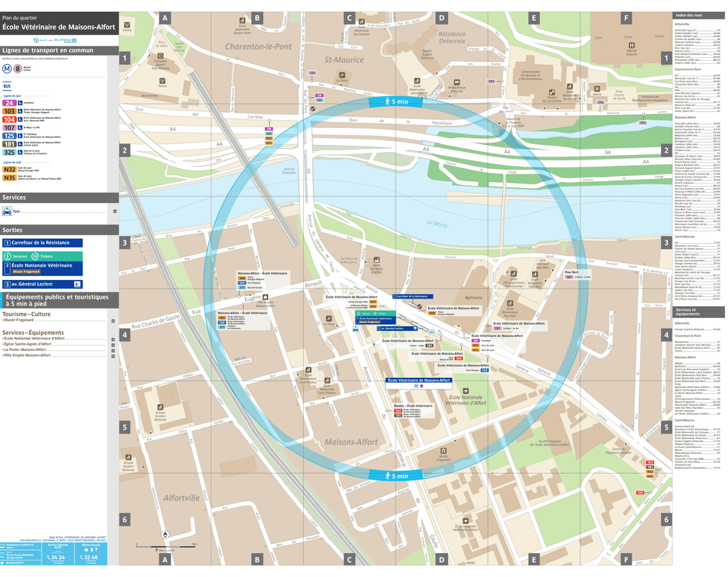The height and width of the screenshot is (577, 728).
Task: Click the smartphone icon for the Bonjour RATP app
Action: (2, 555)
